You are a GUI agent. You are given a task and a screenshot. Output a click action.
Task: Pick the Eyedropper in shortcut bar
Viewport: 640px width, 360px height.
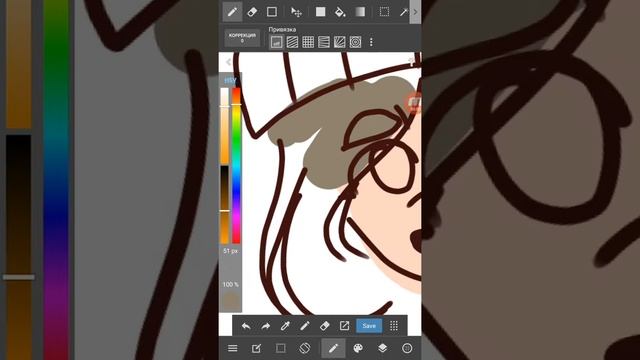[285, 326]
